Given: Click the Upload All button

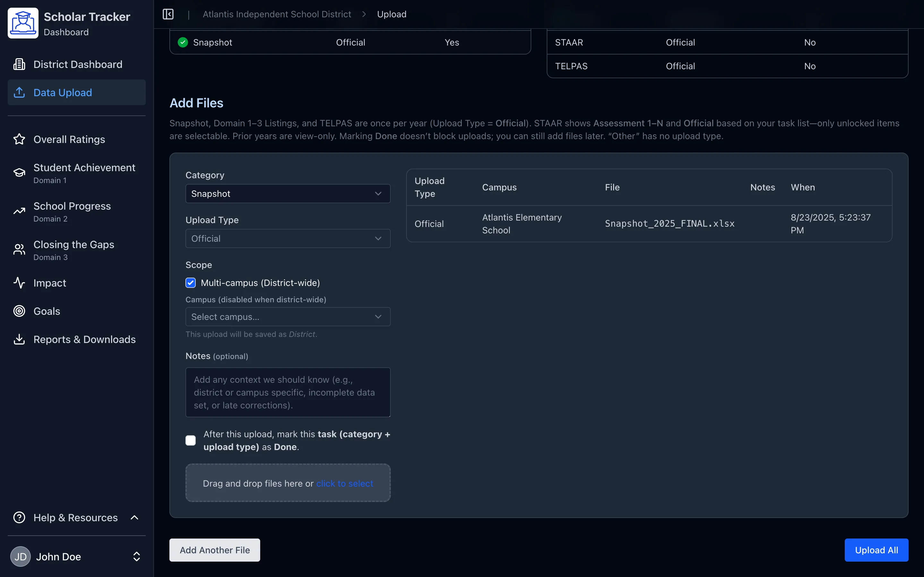Looking at the screenshot, I should tap(876, 550).
